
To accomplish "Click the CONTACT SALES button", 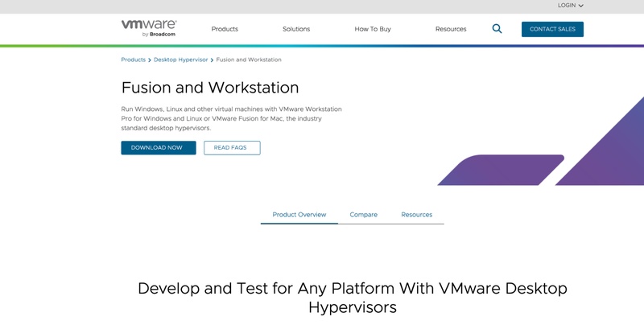I will [552, 29].
